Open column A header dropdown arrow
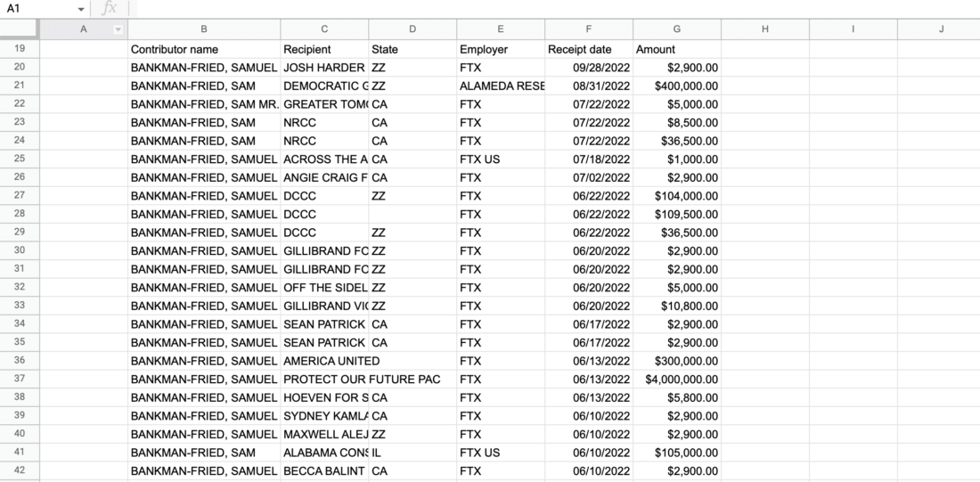Image resolution: width=980 pixels, height=482 pixels. click(118, 29)
